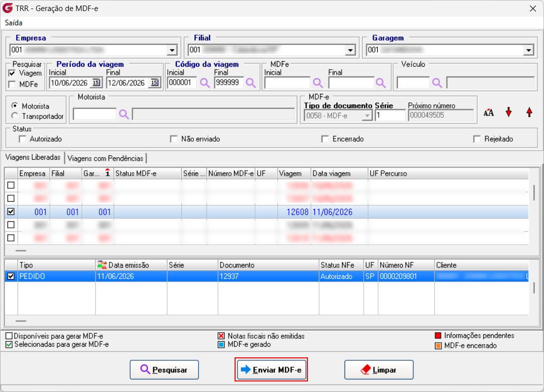This screenshot has height=392, width=544.
Task: Toggle Viagem search checkbox
Action: [x=12, y=73]
